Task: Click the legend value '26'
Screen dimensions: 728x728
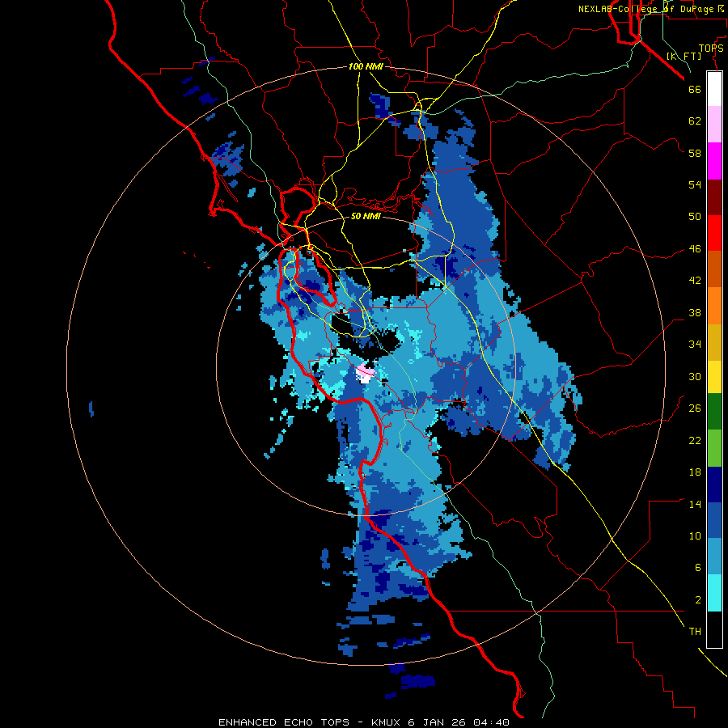Action: click(x=695, y=408)
